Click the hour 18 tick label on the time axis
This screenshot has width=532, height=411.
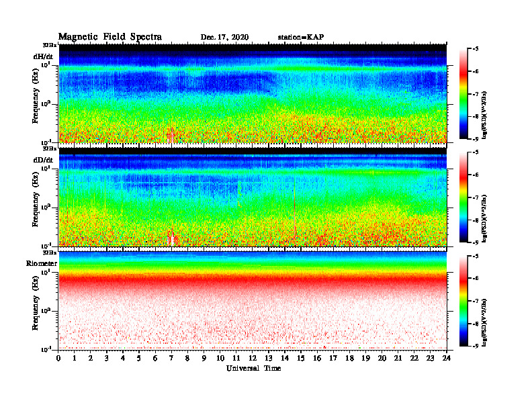click(349, 359)
